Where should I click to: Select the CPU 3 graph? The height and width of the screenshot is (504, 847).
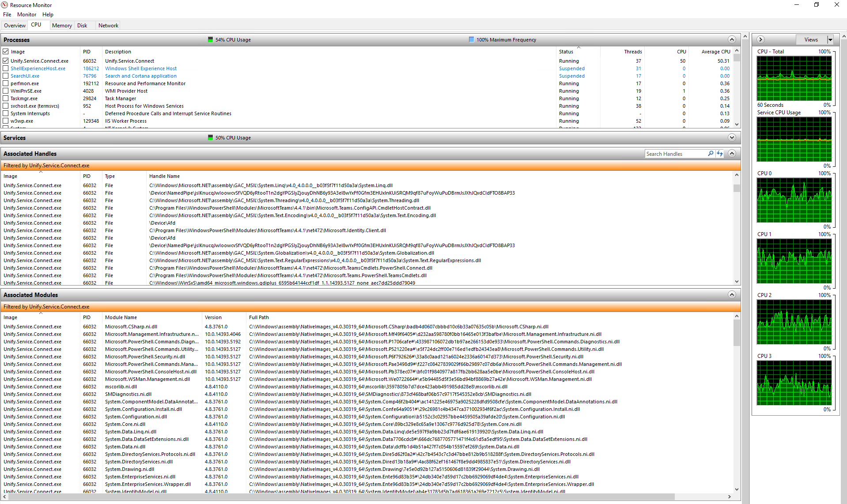click(794, 383)
